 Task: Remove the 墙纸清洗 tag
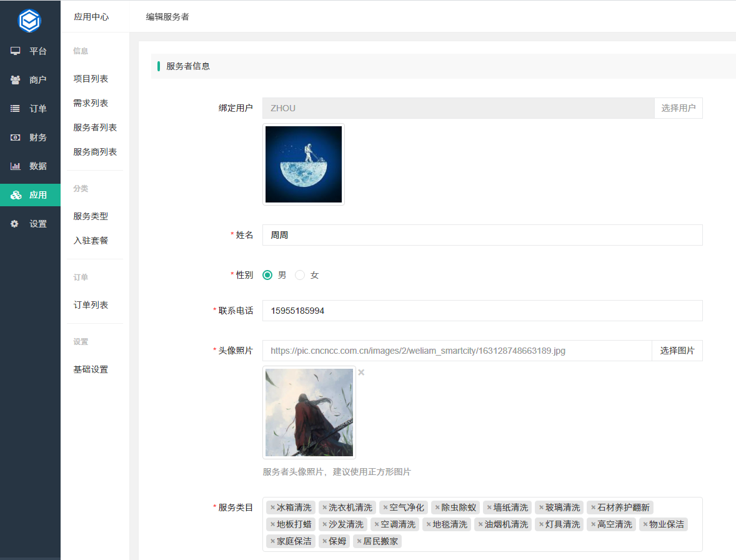(x=489, y=507)
